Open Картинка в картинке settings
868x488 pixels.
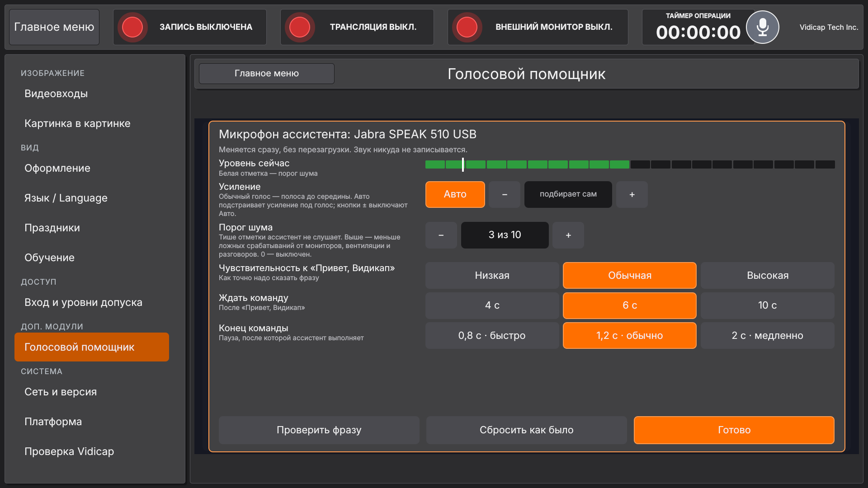pyautogui.click(x=92, y=123)
